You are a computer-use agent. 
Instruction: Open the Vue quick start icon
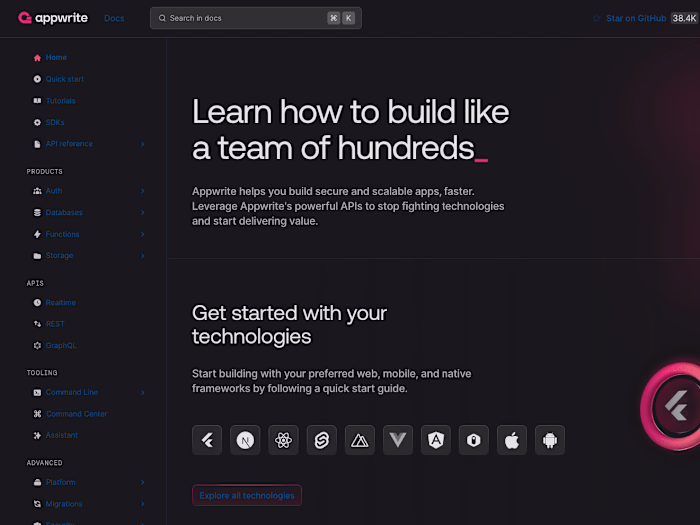398,440
